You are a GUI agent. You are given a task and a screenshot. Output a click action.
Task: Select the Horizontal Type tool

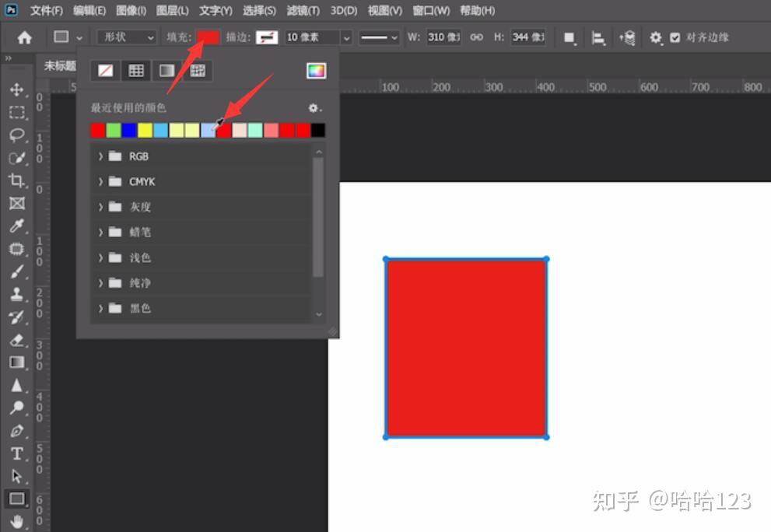[18, 453]
